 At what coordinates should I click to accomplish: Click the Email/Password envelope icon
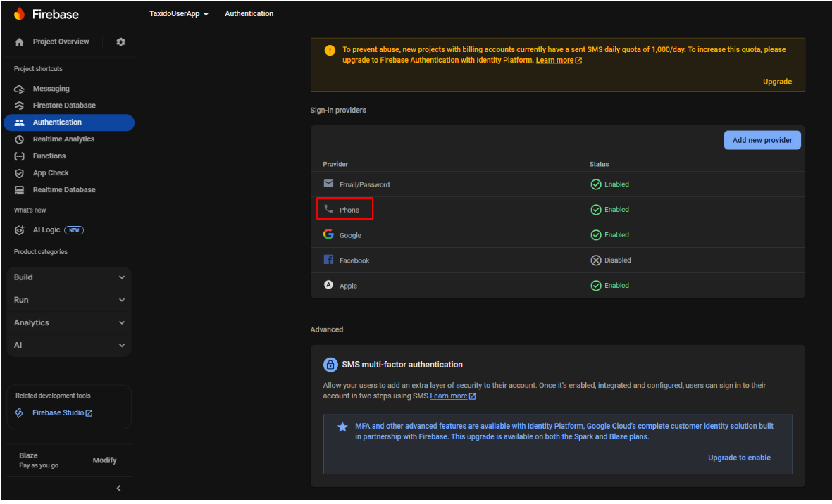pyautogui.click(x=328, y=184)
